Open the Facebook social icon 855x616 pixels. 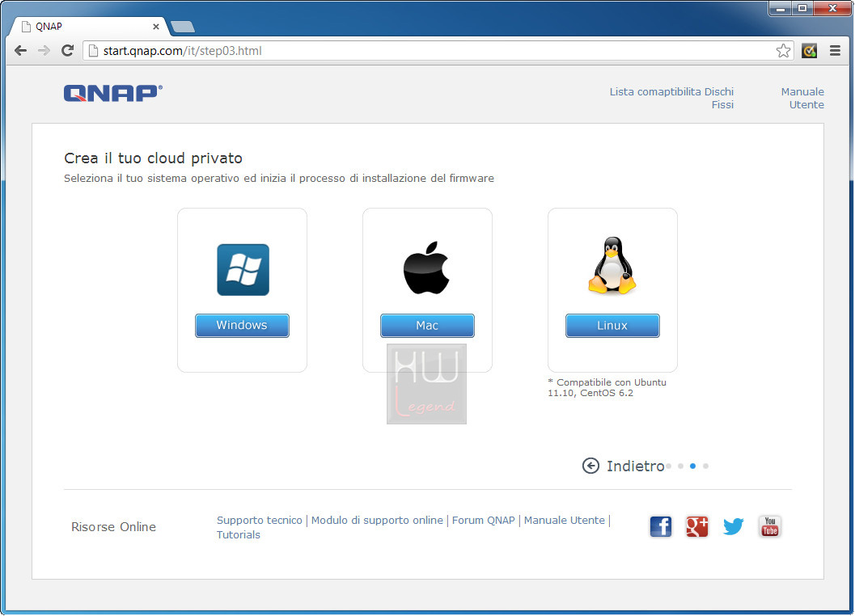(x=660, y=526)
